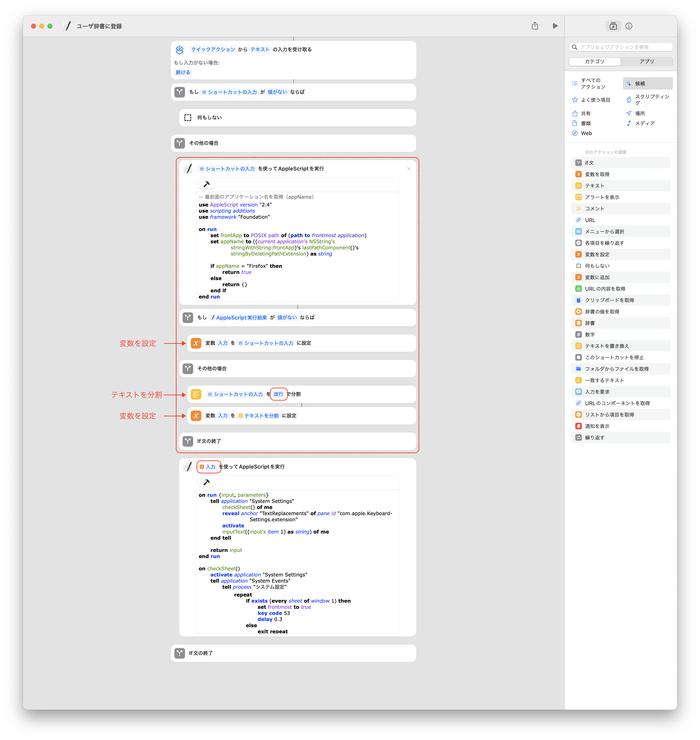
Task: Switch to the カテゴリ tab
Action: (594, 62)
